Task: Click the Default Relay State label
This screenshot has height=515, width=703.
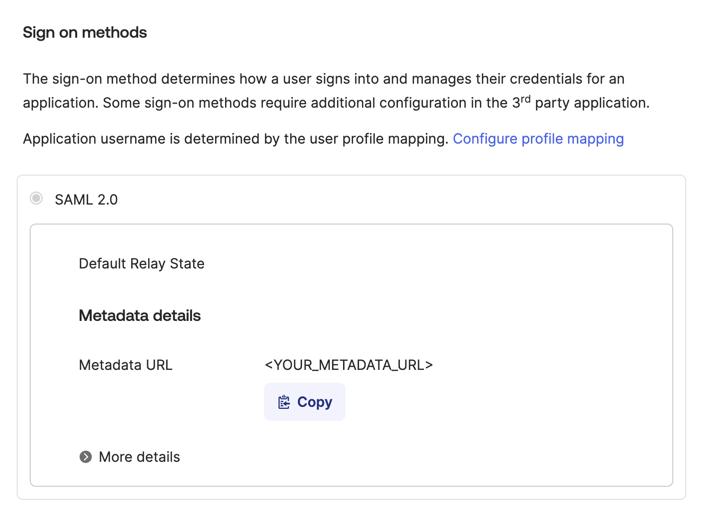Action: [142, 264]
